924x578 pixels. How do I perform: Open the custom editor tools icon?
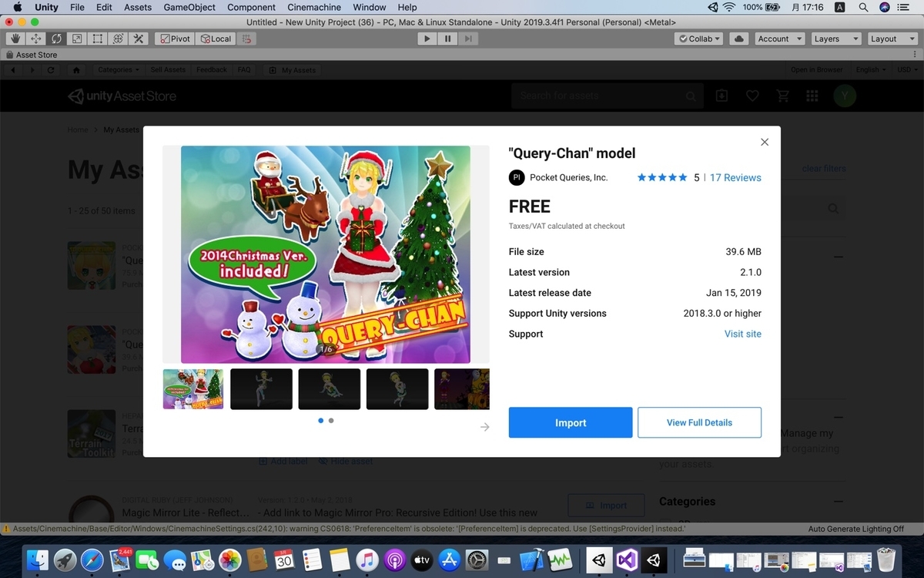pyautogui.click(x=139, y=39)
